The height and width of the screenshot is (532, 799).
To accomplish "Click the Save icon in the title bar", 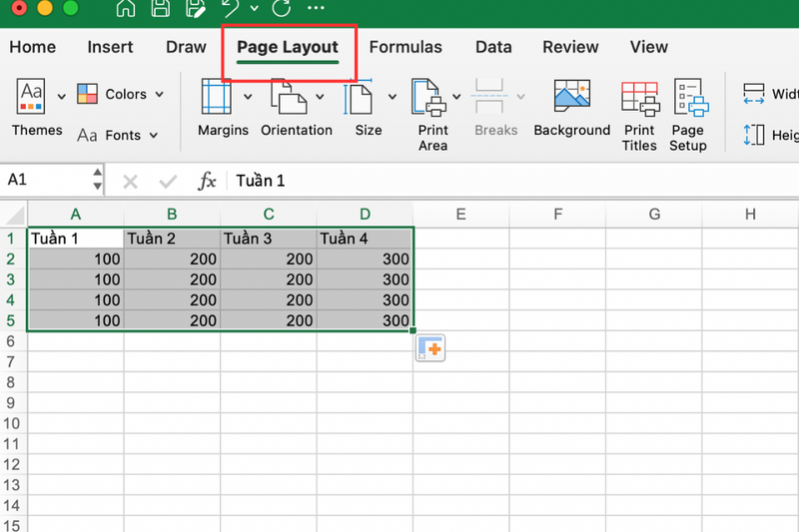I will [x=161, y=8].
